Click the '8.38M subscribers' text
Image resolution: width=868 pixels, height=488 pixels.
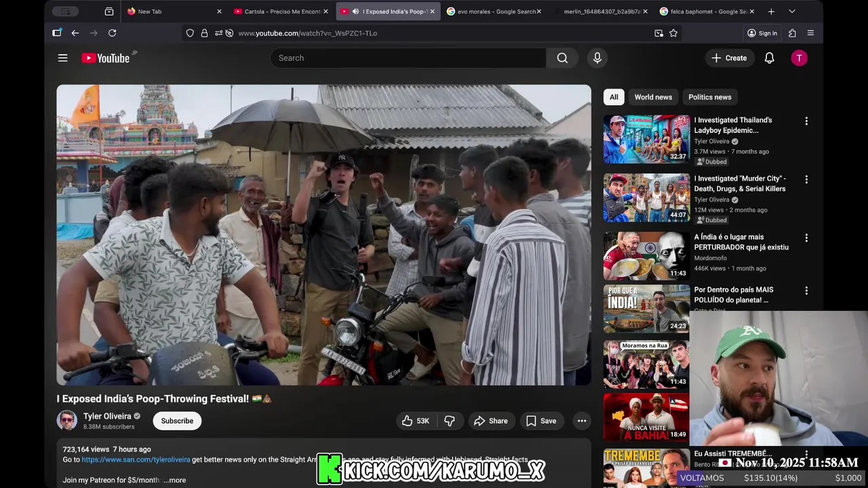point(109,427)
